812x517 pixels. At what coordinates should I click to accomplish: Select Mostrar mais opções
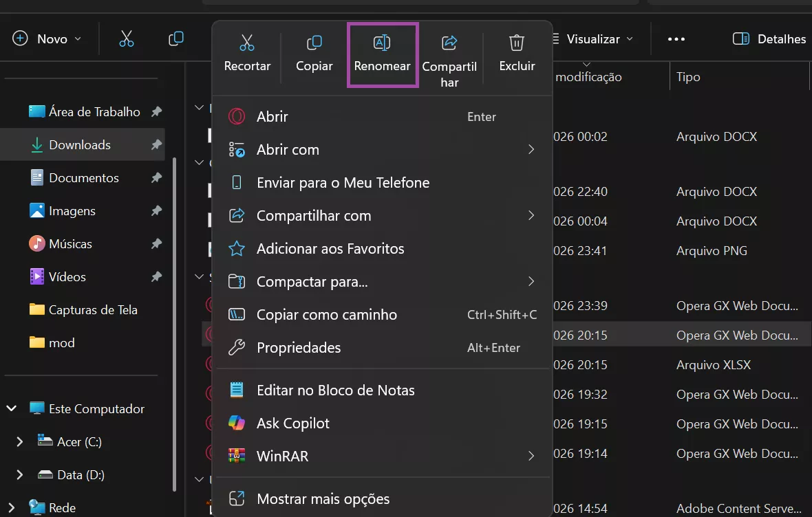click(323, 498)
